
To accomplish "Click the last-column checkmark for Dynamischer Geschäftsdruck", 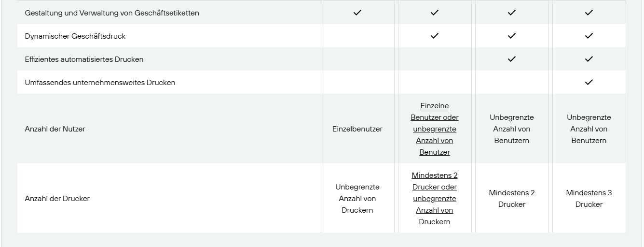I will pos(589,36).
